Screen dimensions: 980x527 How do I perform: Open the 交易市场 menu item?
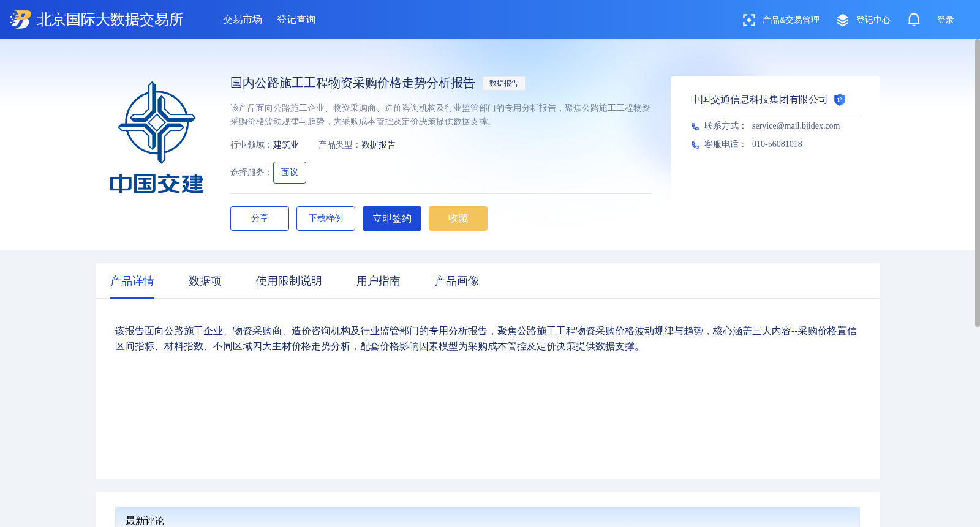(x=243, y=20)
